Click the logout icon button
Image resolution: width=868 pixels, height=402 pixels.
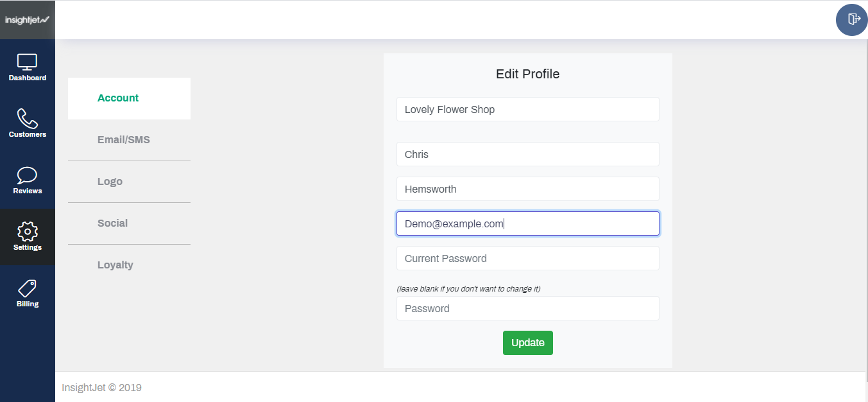point(852,19)
